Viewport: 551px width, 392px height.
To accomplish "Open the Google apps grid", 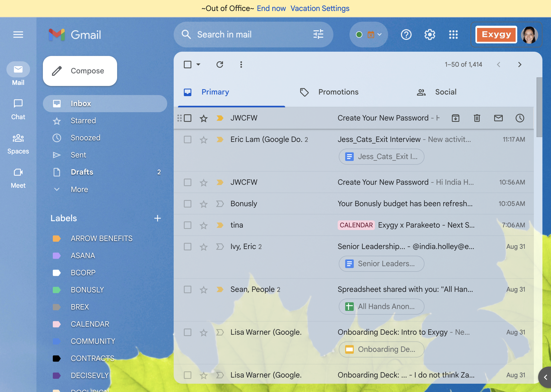I will 453,35.
